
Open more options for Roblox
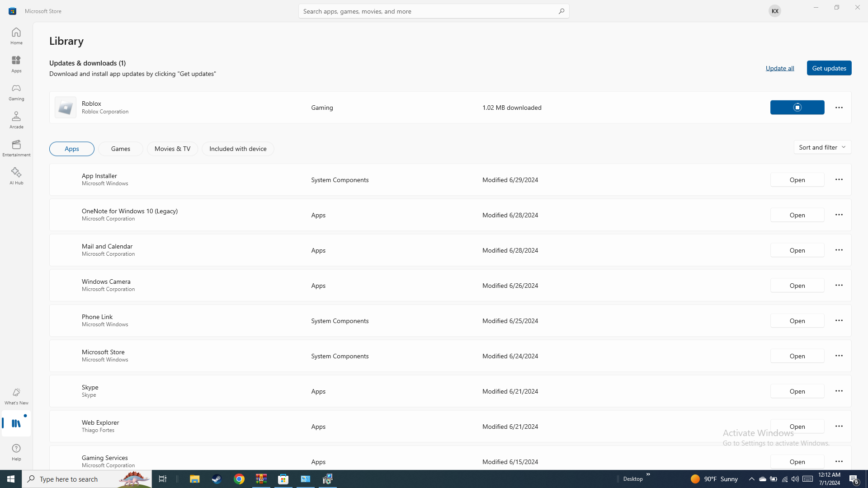[x=839, y=107]
